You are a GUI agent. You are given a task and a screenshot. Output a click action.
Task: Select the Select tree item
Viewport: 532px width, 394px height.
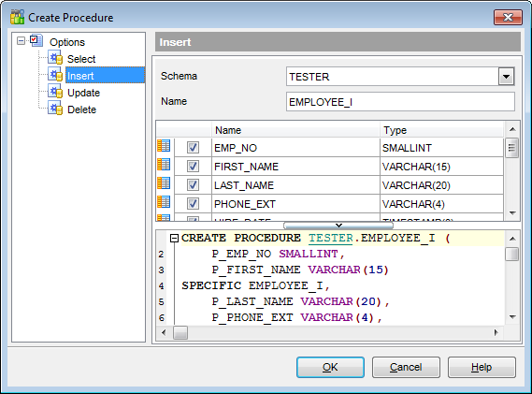(x=81, y=59)
